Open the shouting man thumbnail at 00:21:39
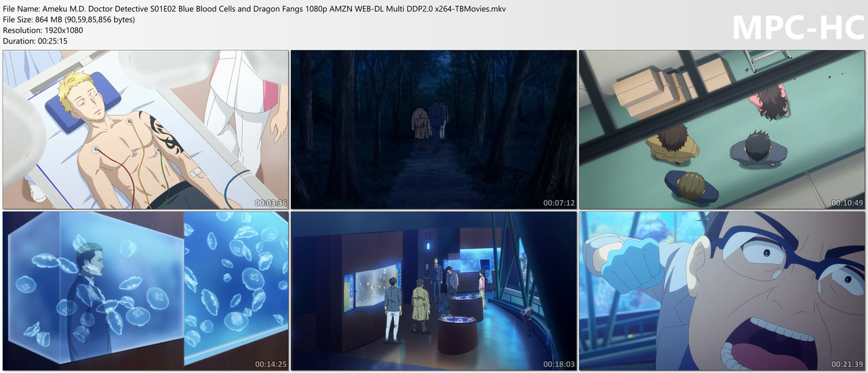This screenshot has width=868, height=373. coord(722,291)
